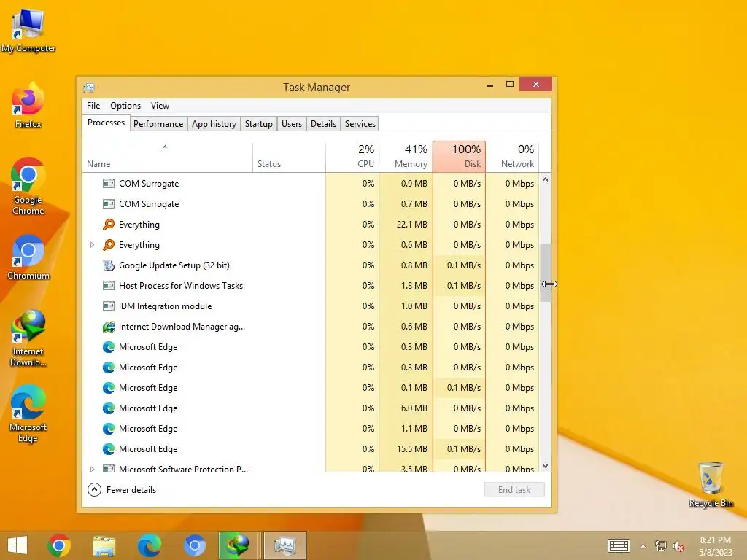This screenshot has height=560, width=747.
Task: Sort by the 100% Disk column header
Action: pos(460,157)
